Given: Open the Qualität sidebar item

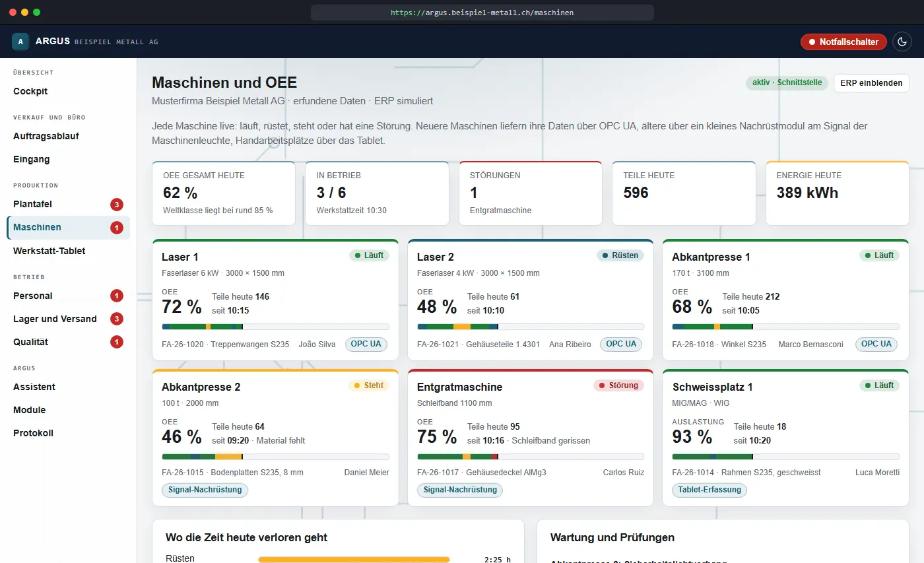Looking at the screenshot, I should (x=68, y=342).
